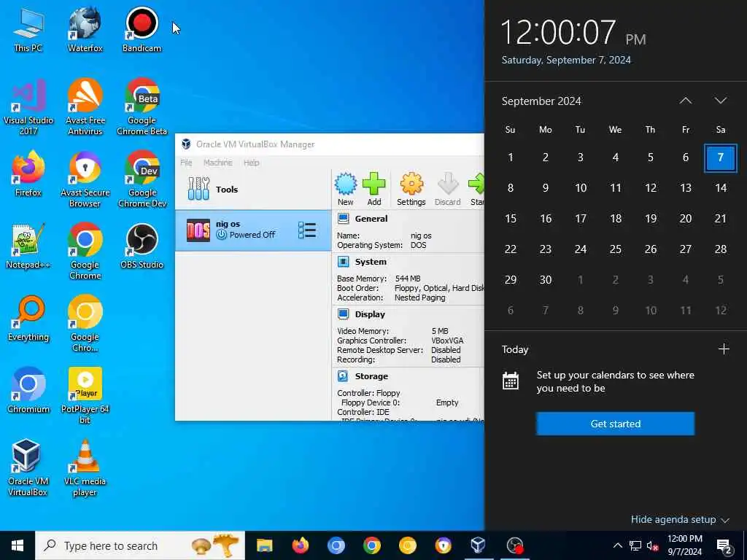Click the New VM toolbar icon
The width and height of the screenshot is (747, 560).
click(x=345, y=189)
